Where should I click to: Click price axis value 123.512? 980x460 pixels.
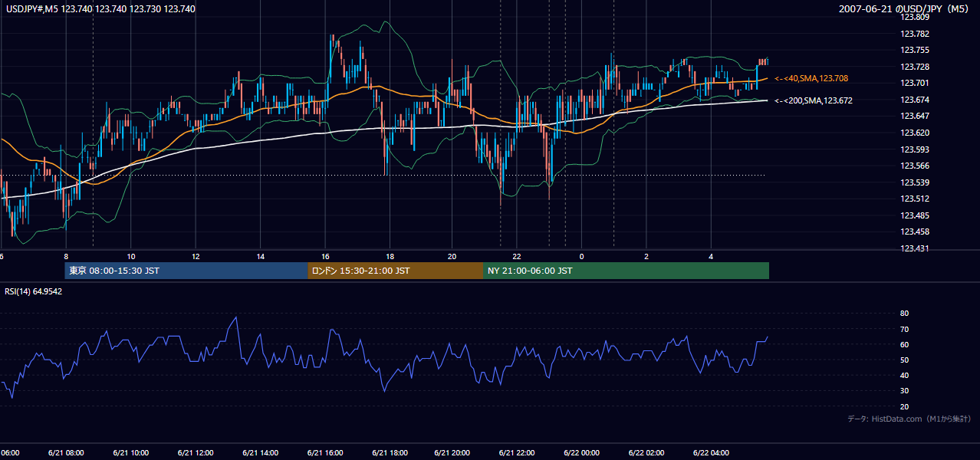[913, 199]
